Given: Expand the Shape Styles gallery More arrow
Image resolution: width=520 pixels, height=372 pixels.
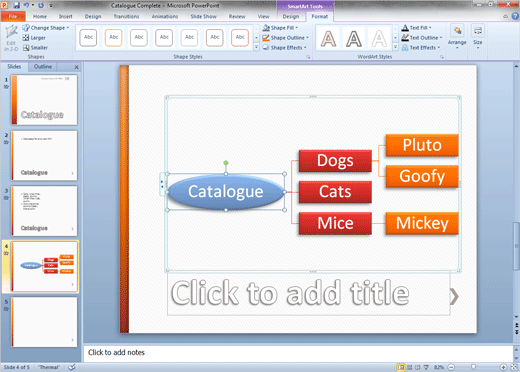Looking at the screenshot, I should pos(256,47).
